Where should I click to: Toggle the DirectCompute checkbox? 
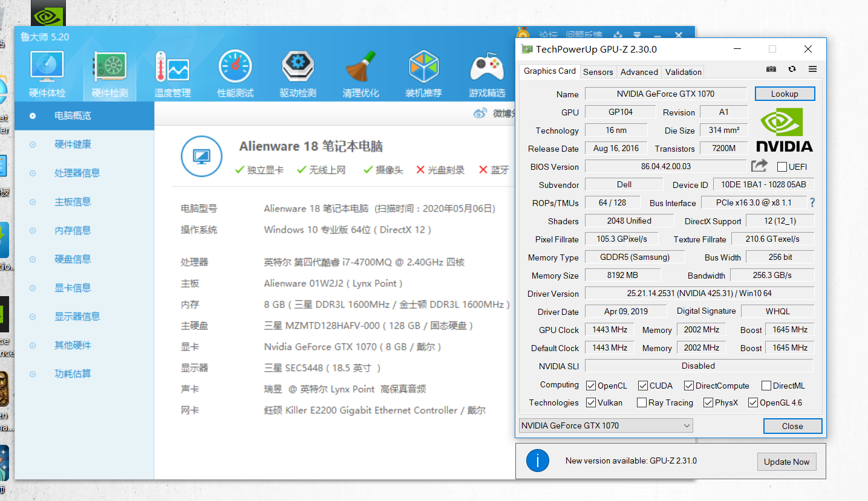tap(688, 386)
